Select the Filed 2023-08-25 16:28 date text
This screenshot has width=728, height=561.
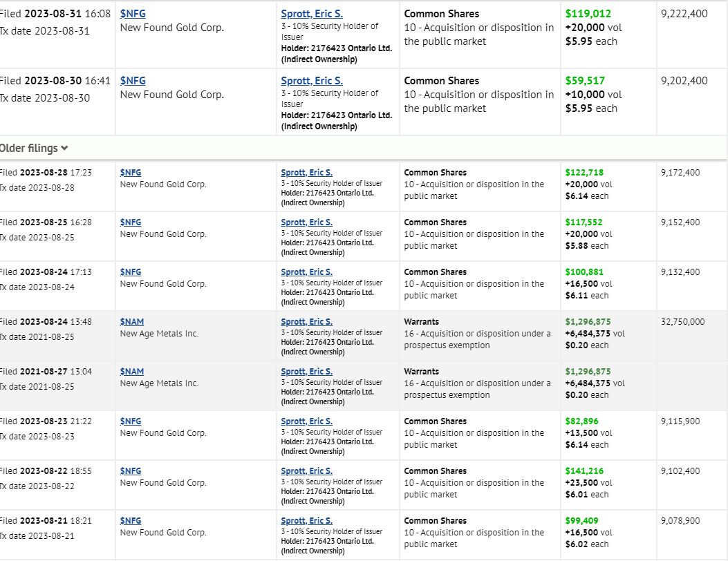pos(46,222)
